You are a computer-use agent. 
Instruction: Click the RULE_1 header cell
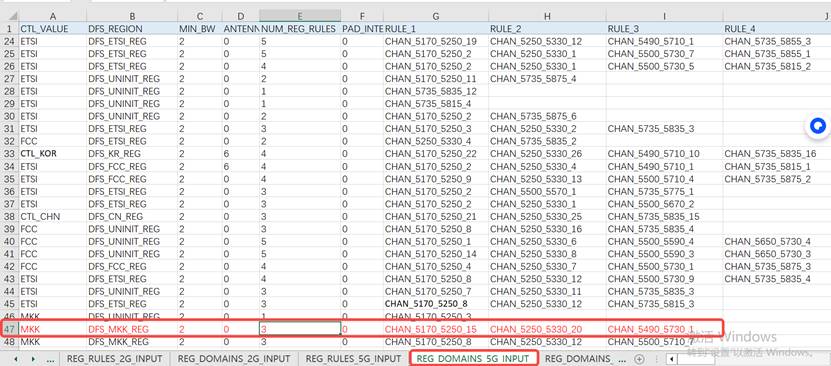point(436,29)
